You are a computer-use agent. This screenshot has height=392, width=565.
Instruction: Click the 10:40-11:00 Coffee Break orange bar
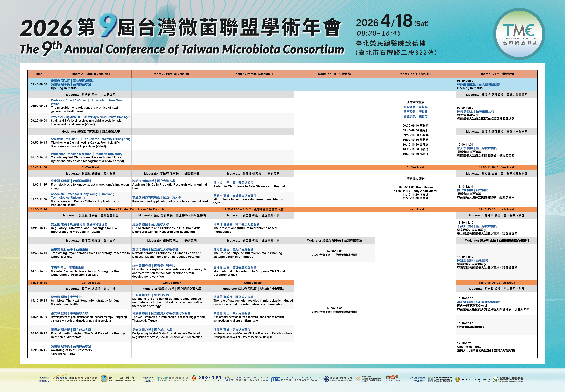point(91,167)
